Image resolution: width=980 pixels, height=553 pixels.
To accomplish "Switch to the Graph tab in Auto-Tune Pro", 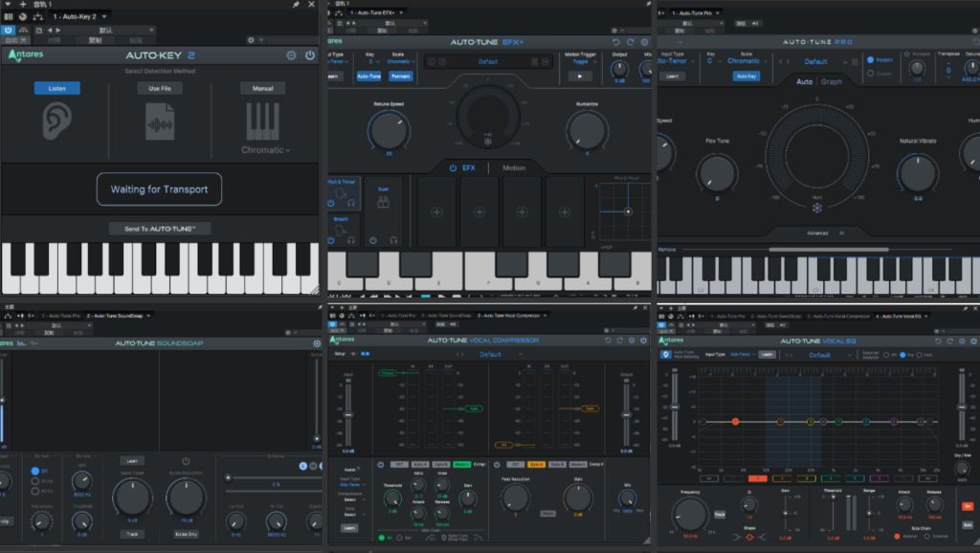I will pos(831,82).
